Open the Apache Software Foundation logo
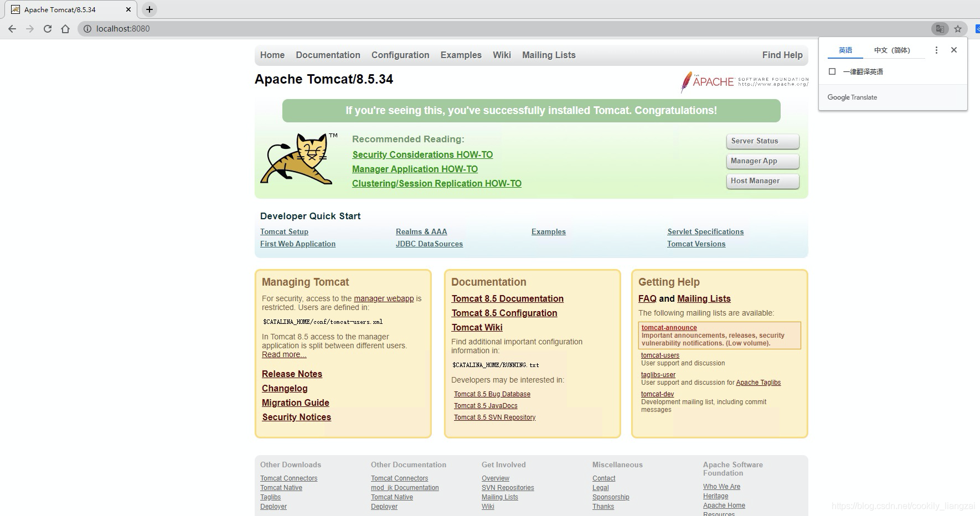The height and width of the screenshot is (516, 980). coord(744,82)
